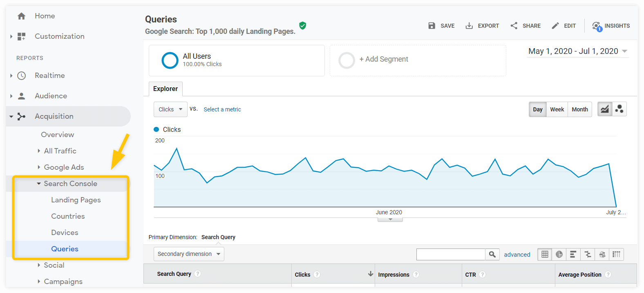Viewport: 644px width, 293px height.
Task: Expand the Realtime section arrow
Action: [11, 75]
